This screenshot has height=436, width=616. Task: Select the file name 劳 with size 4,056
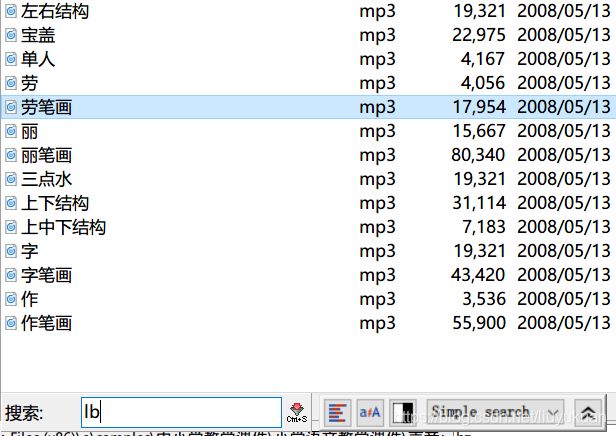(x=29, y=83)
